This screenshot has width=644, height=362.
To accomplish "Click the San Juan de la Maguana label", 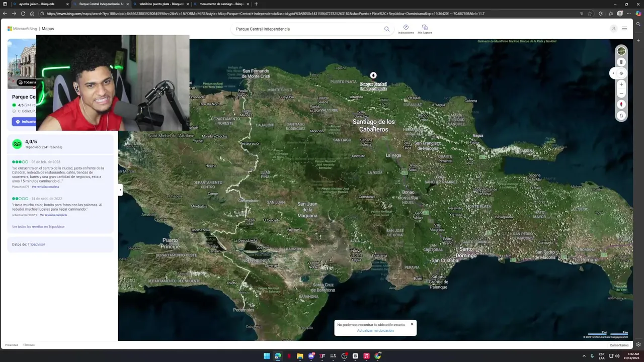I will coord(307,210).
